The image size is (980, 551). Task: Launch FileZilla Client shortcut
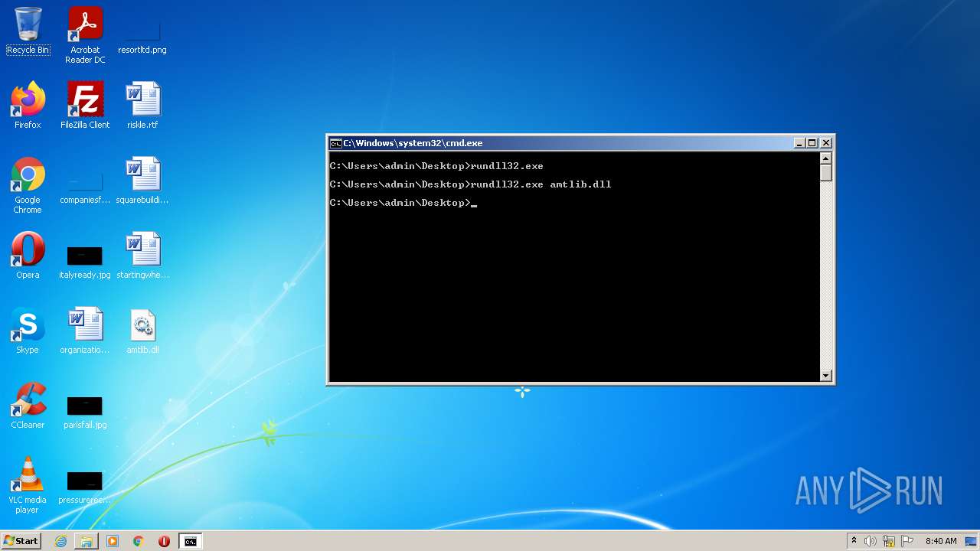click(x=85, y=106)
